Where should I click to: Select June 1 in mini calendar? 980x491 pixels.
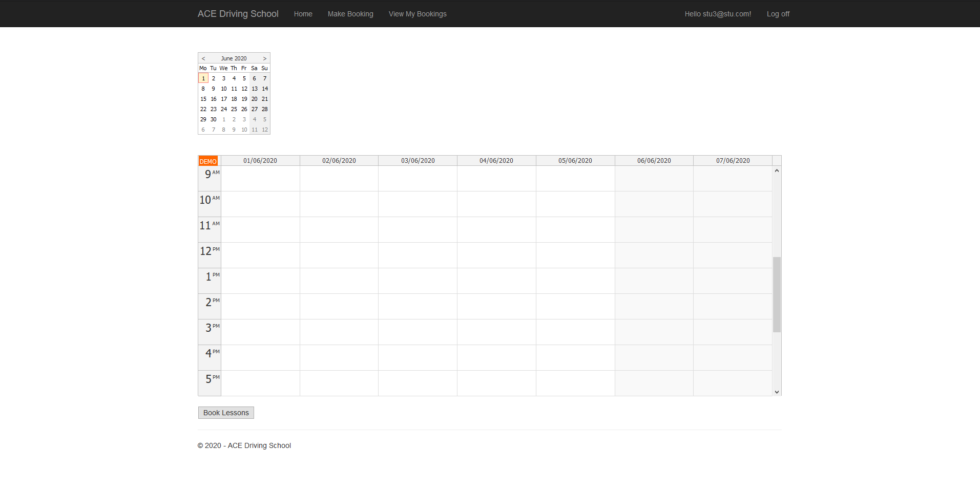pyautogui.click(x=203, y=78)
